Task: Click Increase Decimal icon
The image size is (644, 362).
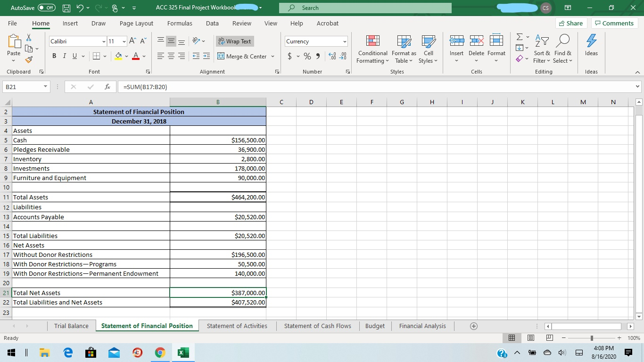Action: 331,57
